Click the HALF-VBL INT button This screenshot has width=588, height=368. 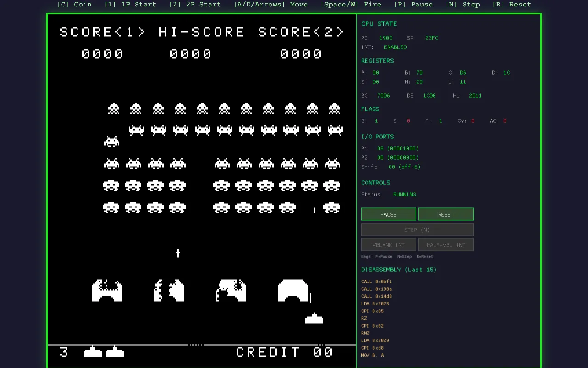coord(446,245)
